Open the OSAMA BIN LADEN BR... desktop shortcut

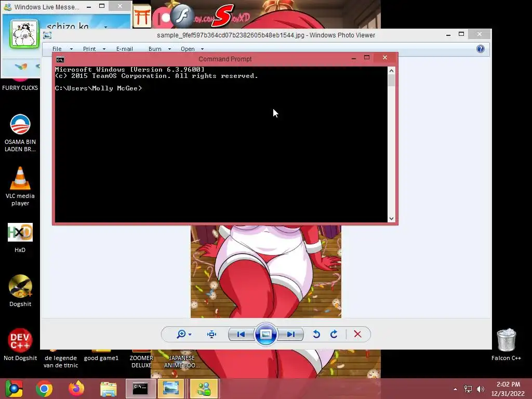point(20,132)
